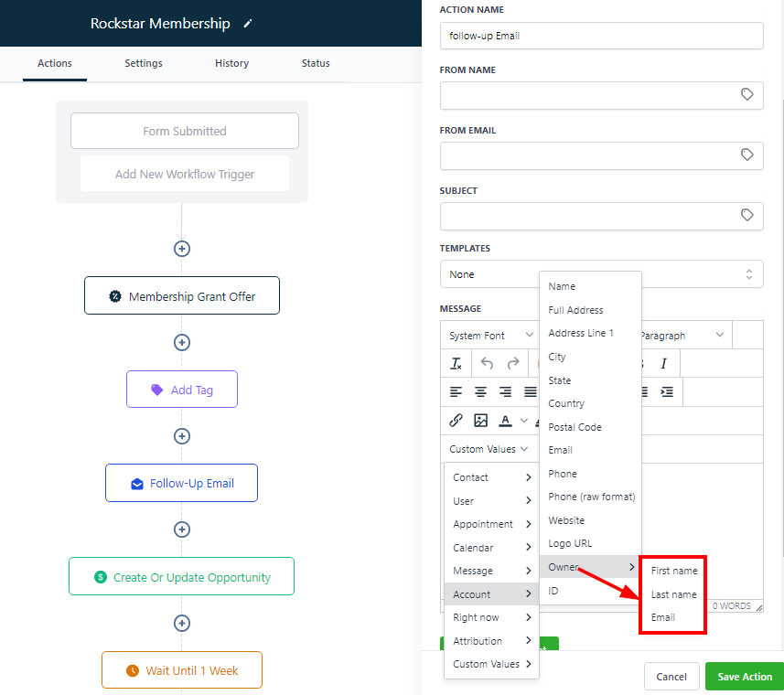This screenshot has height=695, width=784.
Task: Click the clear formatting icon
Action: (456, 363)
